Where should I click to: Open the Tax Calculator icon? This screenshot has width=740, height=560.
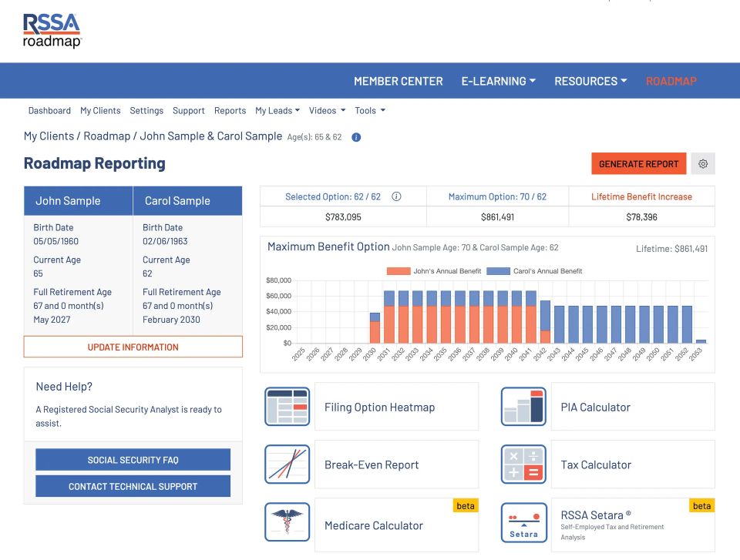[x=523, y=464]
